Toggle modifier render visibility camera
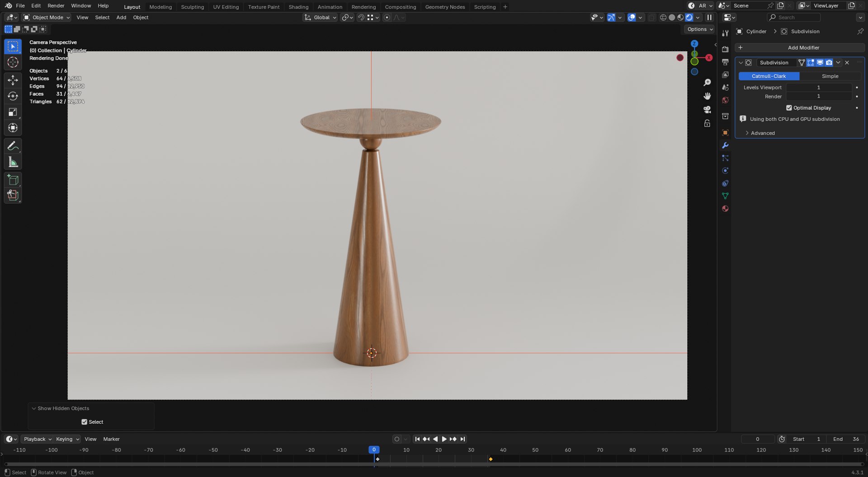This screenshot has width=868, height=477. coord(829,63)
